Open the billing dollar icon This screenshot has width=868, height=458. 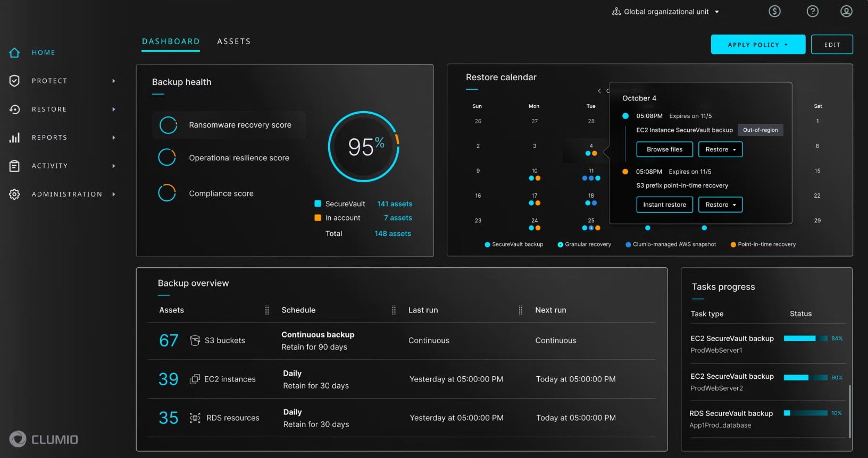pos(774,11)
